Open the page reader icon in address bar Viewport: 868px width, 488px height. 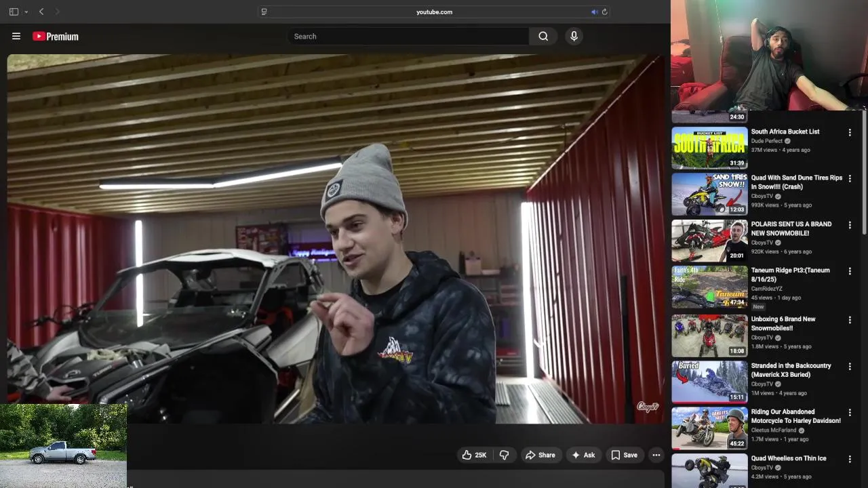coord(264,12)
